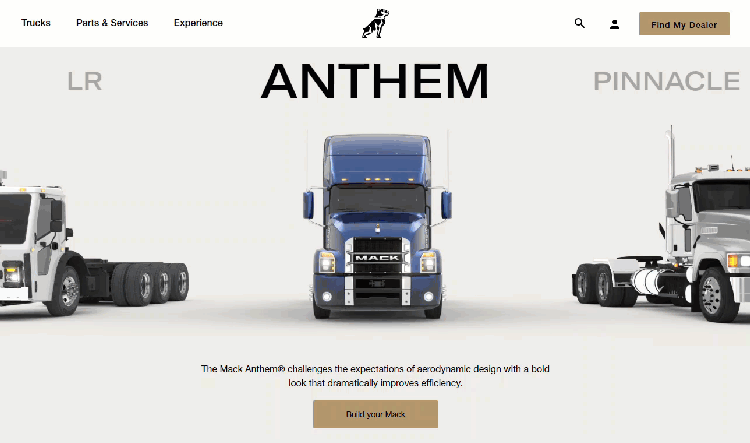Open the Parts & Services menu

click(x=112, y=23)
